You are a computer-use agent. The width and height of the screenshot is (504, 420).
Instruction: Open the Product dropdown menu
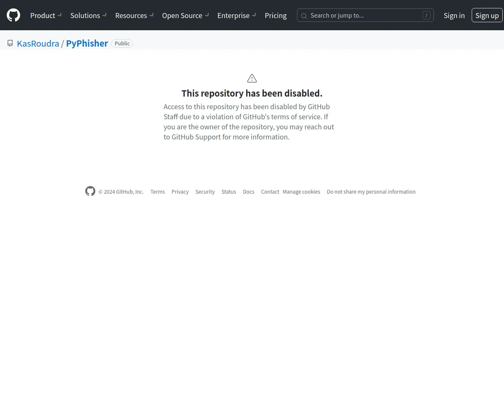[46, 16]
